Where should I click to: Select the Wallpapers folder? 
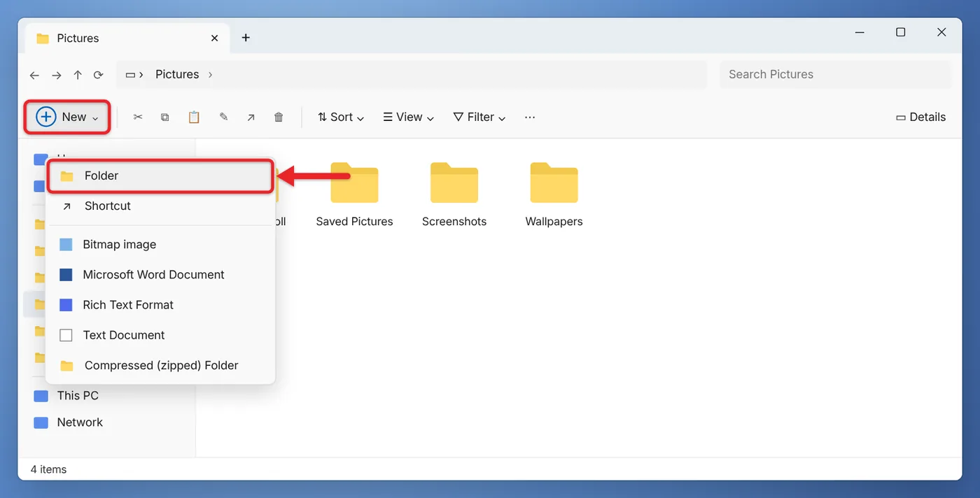554,195
